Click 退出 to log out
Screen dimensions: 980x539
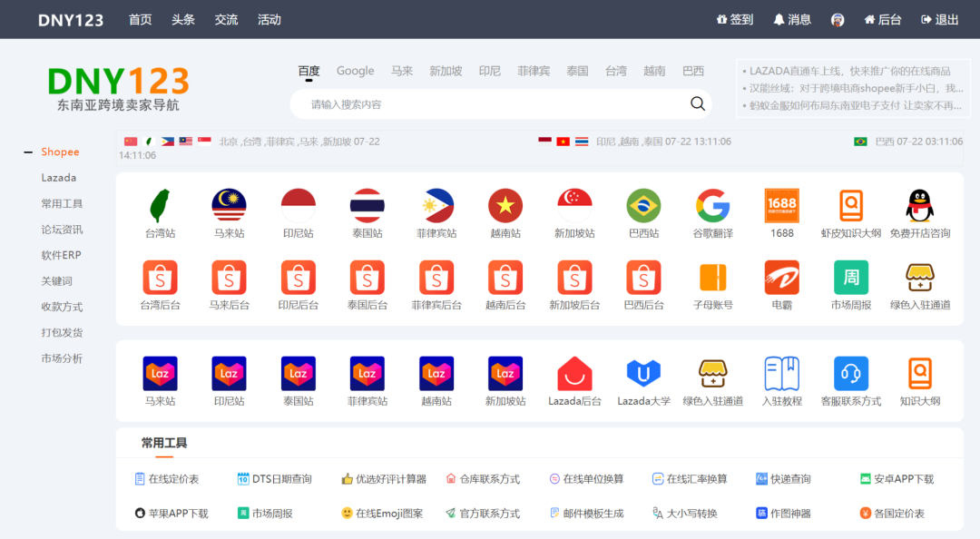940,20
